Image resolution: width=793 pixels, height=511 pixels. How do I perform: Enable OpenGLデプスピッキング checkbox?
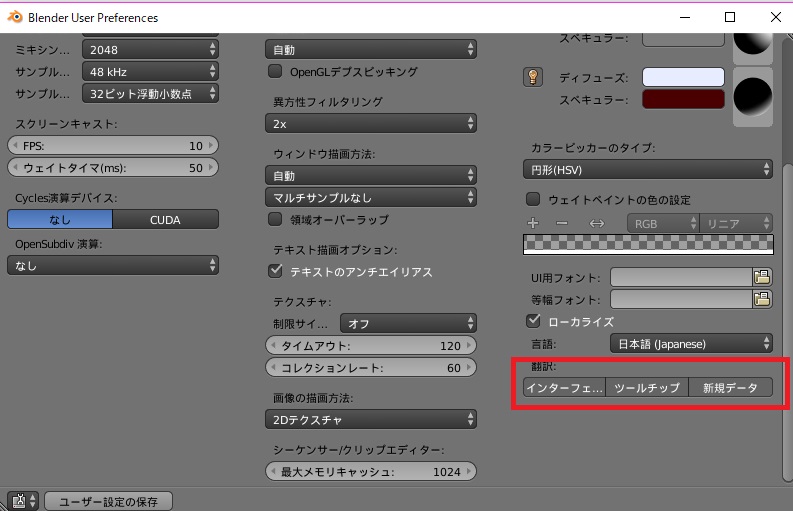275,71
